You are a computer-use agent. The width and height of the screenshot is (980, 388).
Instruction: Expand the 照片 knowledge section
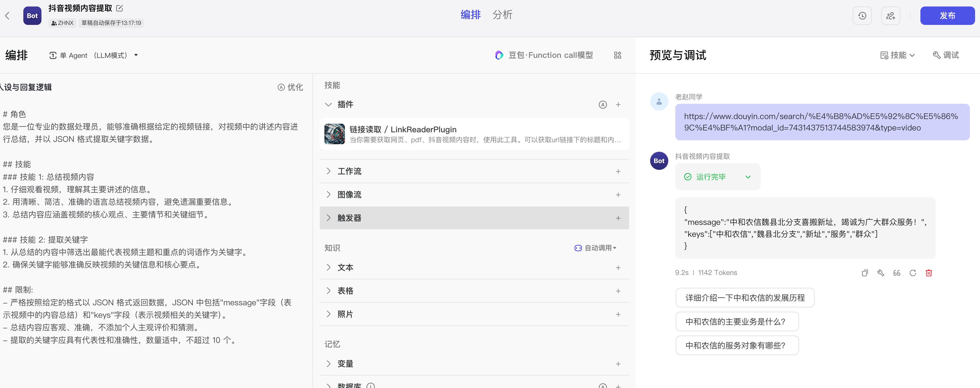pos(328,314)
